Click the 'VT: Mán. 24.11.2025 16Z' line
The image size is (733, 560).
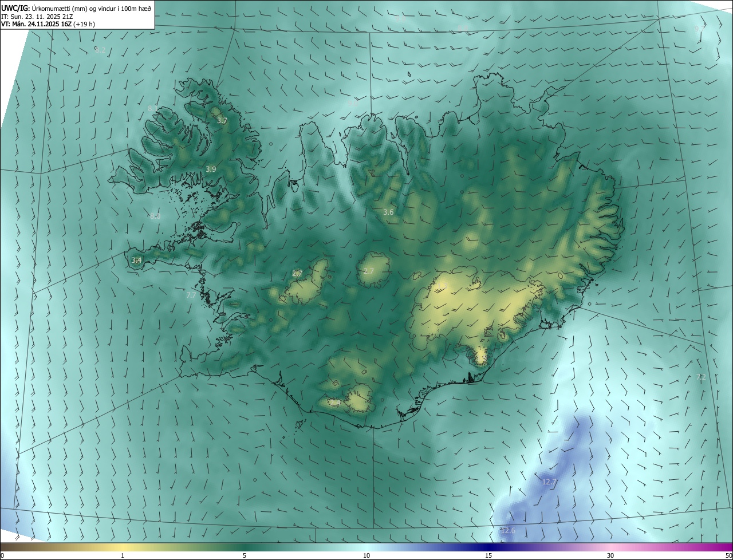click(48, 24)
